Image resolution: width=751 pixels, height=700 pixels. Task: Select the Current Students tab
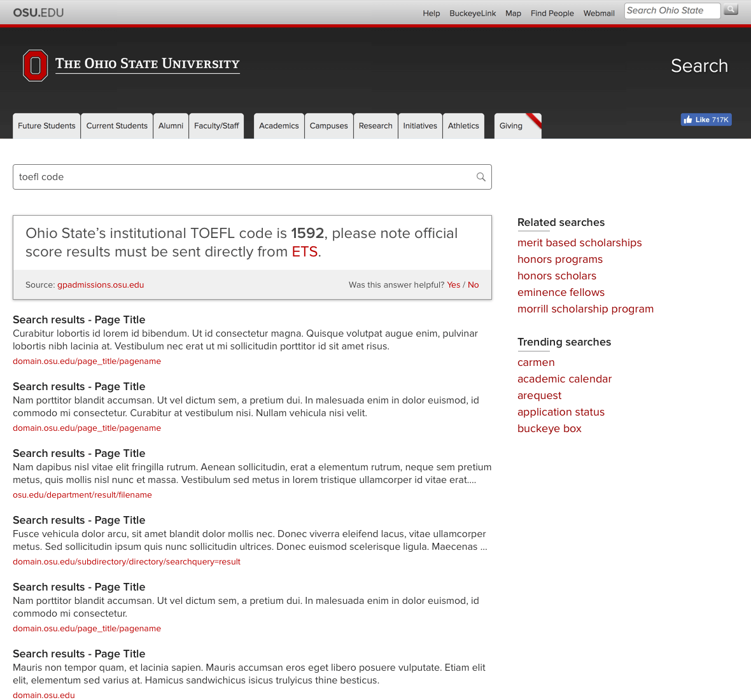pyautogui.click(x=117, y=126)
